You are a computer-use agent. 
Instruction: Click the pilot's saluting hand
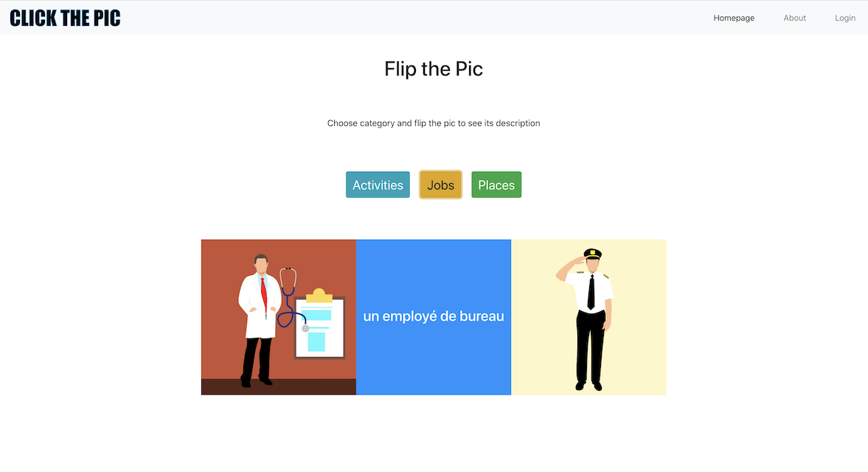pos(579,260)
